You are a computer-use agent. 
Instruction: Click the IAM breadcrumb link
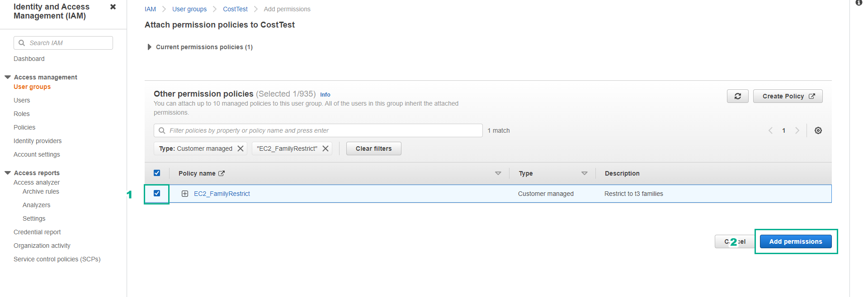150,9
